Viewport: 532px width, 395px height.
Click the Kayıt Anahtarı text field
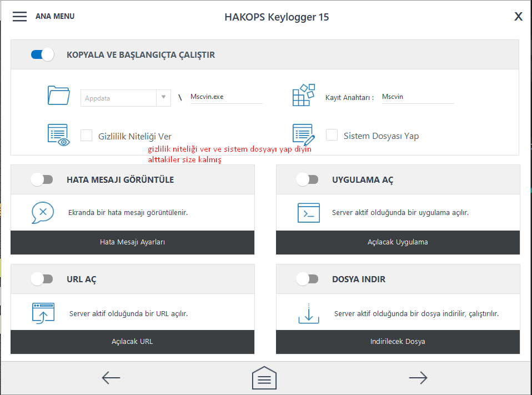pos(417,97)
